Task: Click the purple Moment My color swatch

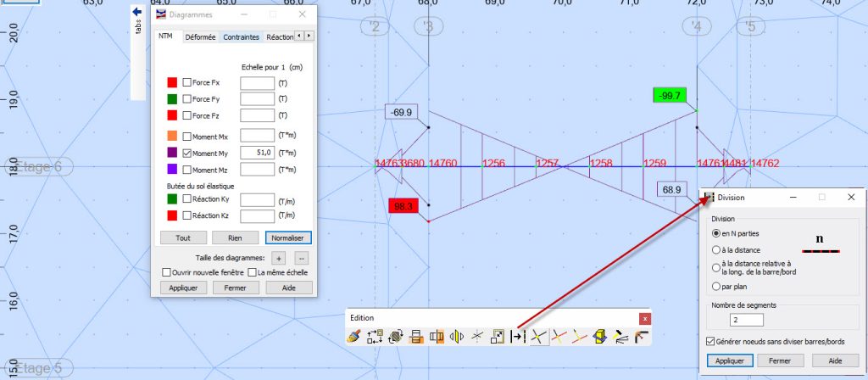Action: [x=172, y=153]
